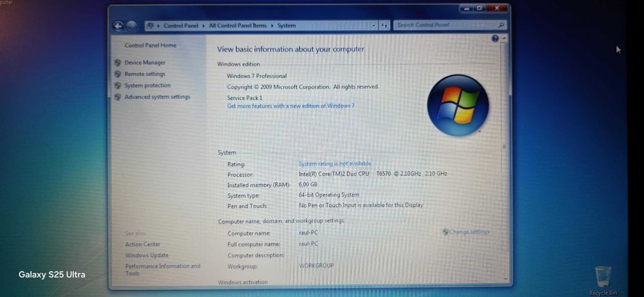Click the search magnifier icon
Screen dimensions: 644x297
point(501,25)
